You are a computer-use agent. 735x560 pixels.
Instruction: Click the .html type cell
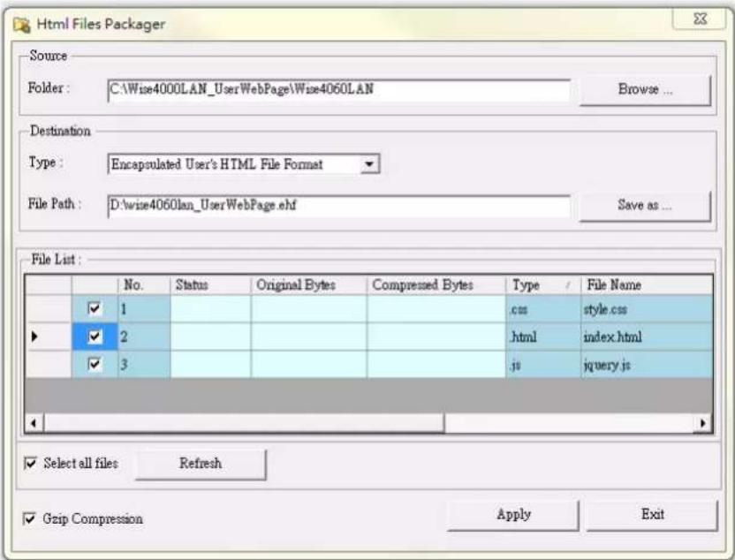543,337
